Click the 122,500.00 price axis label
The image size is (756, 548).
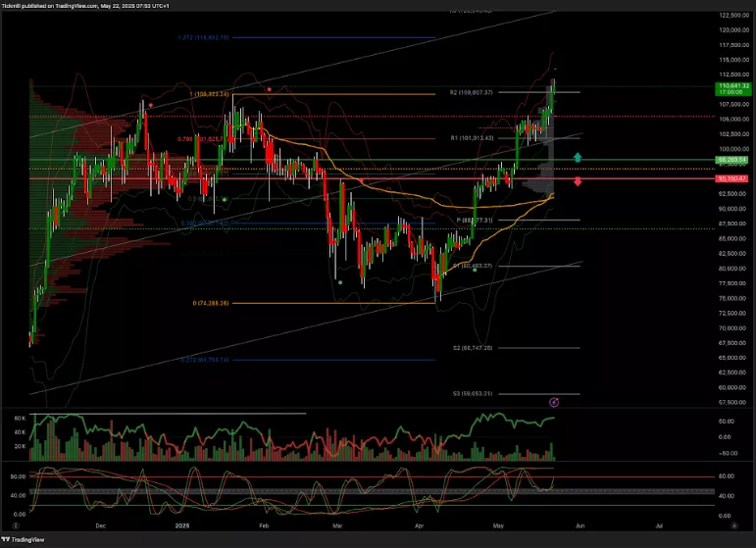pos(732,16)
